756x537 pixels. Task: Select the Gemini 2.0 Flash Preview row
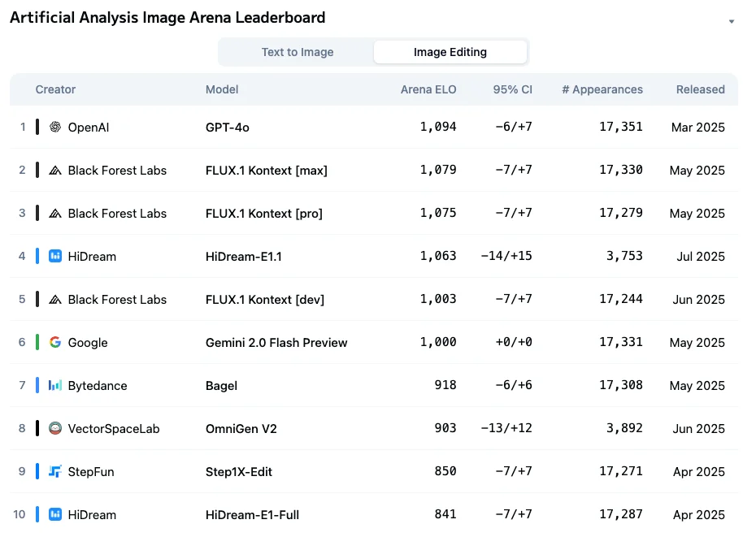(276, 342)
